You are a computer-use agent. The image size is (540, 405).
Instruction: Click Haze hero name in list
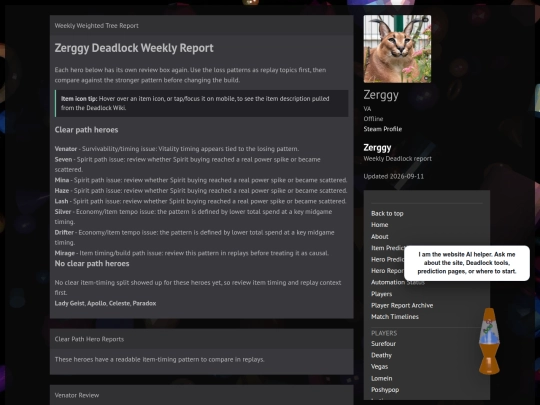62,190
